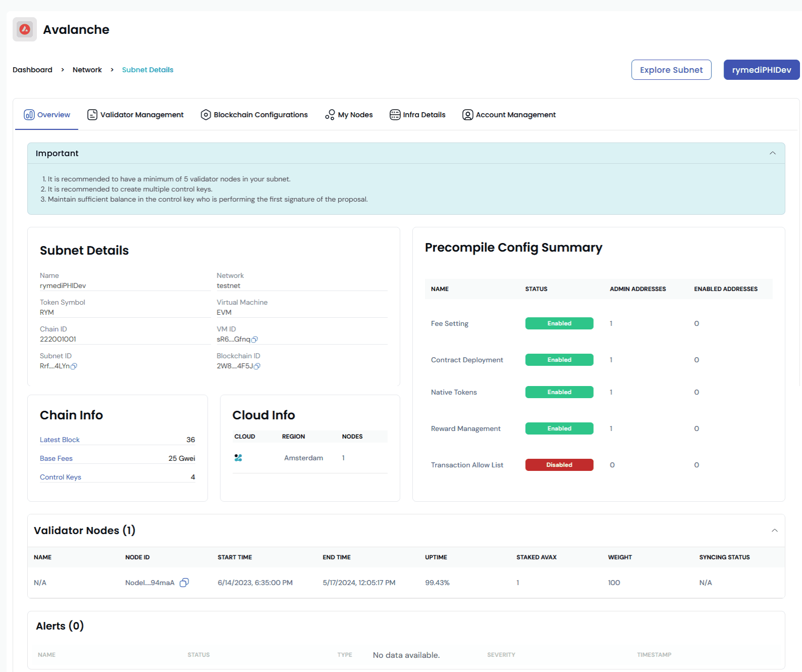Click the subnet name value rymediPHIDev
The height and width of the screenshot is (672, 802).
[x=63, y=285]
